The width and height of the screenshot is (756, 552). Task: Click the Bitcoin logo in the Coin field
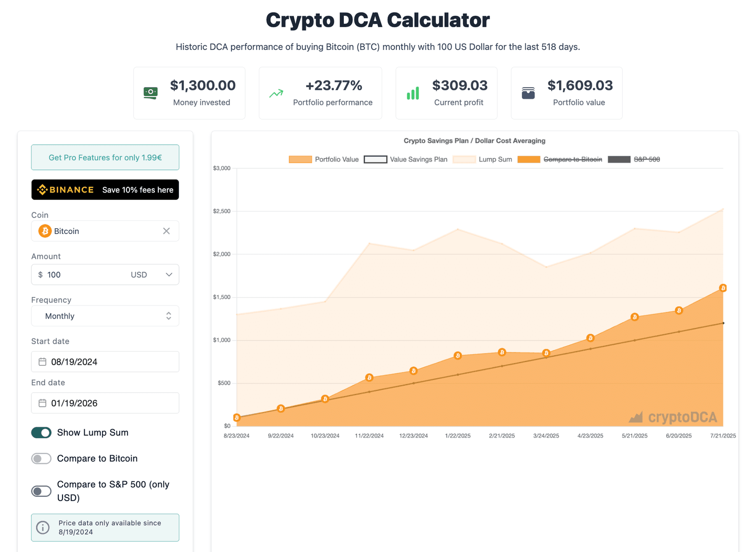coord(45,231)
